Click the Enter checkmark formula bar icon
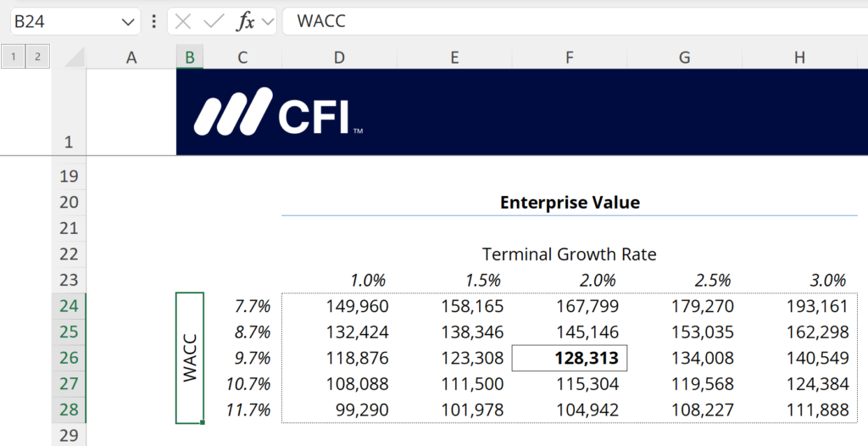Image resolution: width=868 pixels, height=446 pixels. point(214,22)
